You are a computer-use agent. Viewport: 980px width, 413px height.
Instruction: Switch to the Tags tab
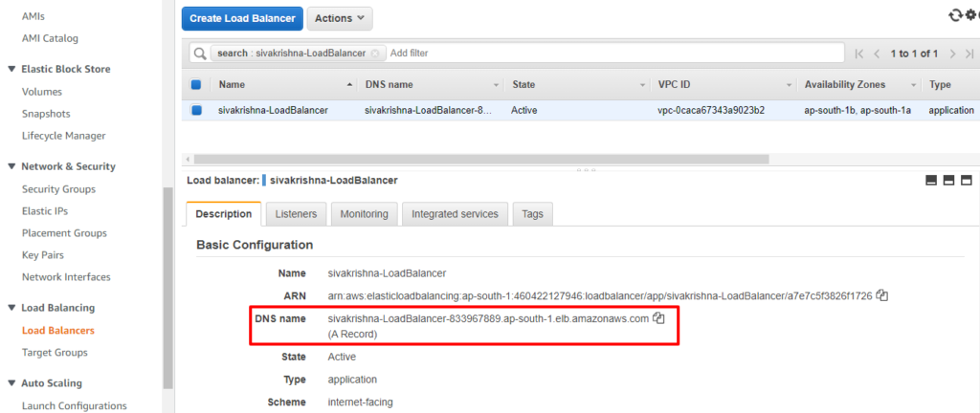pos(532,214)
